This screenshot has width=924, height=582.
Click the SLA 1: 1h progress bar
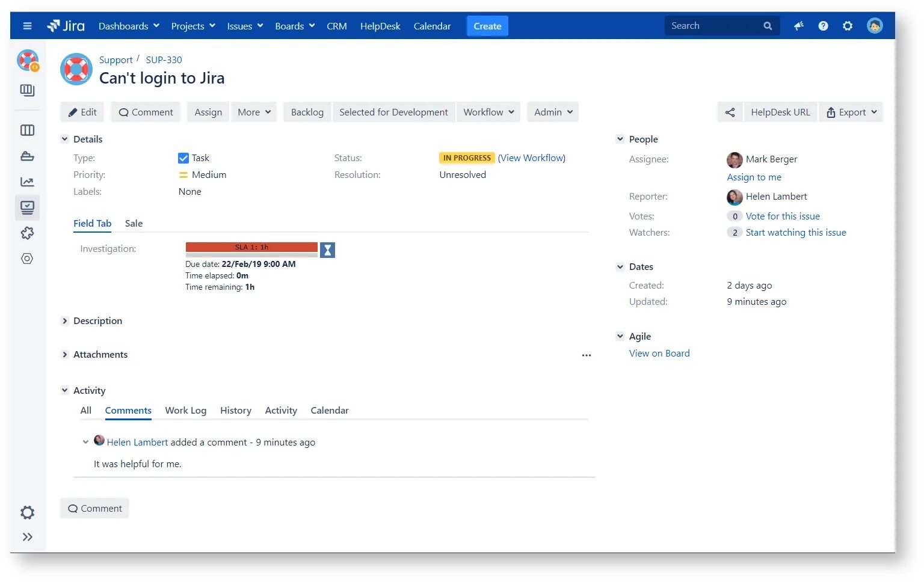tap(251, 248)
